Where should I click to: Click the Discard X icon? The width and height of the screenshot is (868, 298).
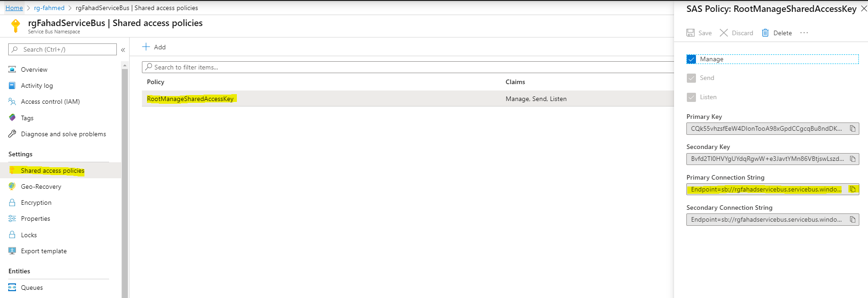point(724,33)
